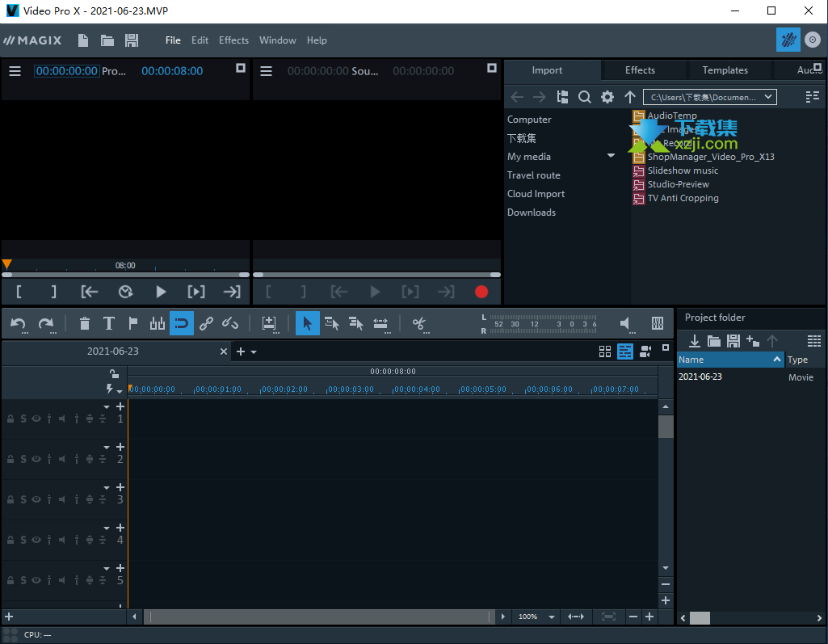Create a new project with the blank page icon
Viewport: 828px width, 644px height.
83,40
